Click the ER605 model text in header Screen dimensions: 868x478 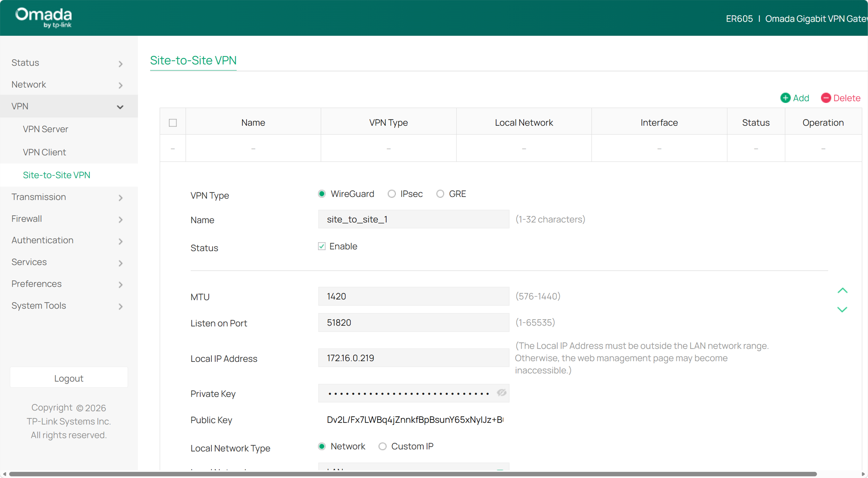tap(739, 19)
